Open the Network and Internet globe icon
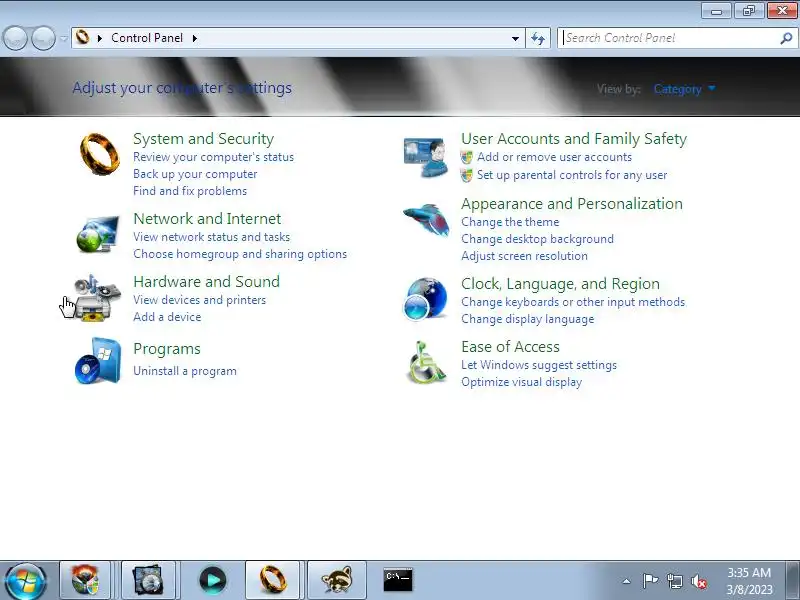Screen dimensions: 800x600 pyautogui.click(x=98, y=234)
